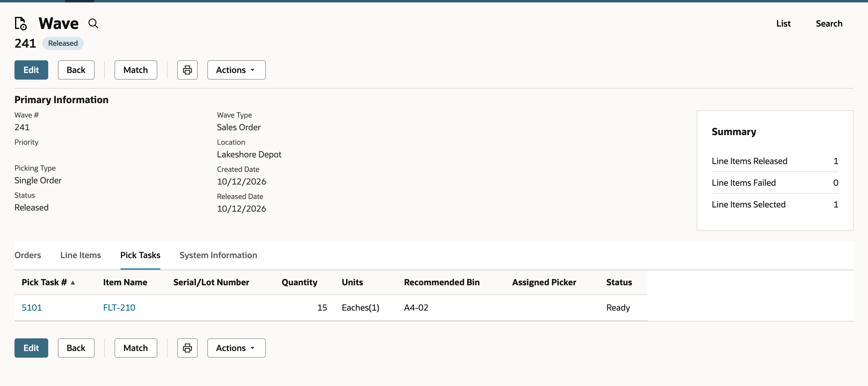Viewport: 868px width, 386px height.
Task: Click the top Match button
Action: [x=136, y=70]
